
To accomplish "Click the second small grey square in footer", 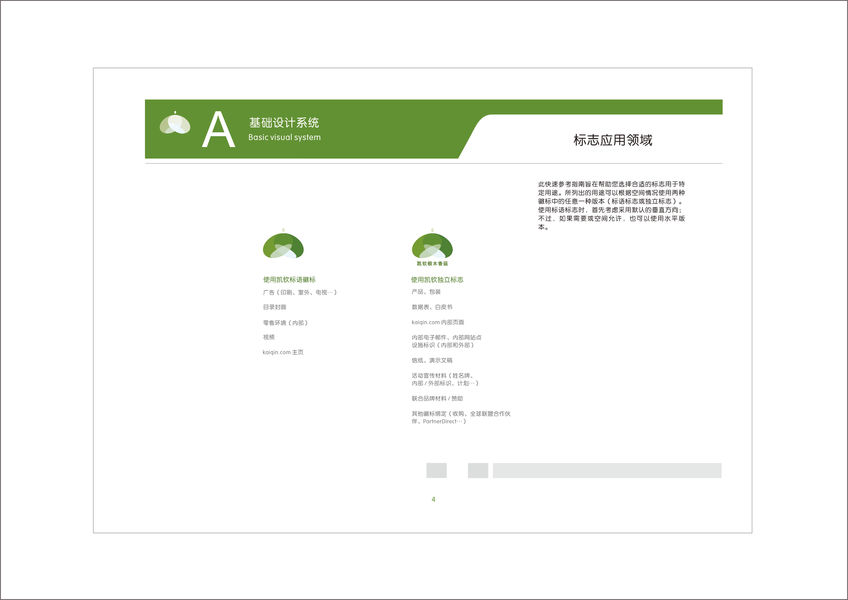I will (478, 470).
